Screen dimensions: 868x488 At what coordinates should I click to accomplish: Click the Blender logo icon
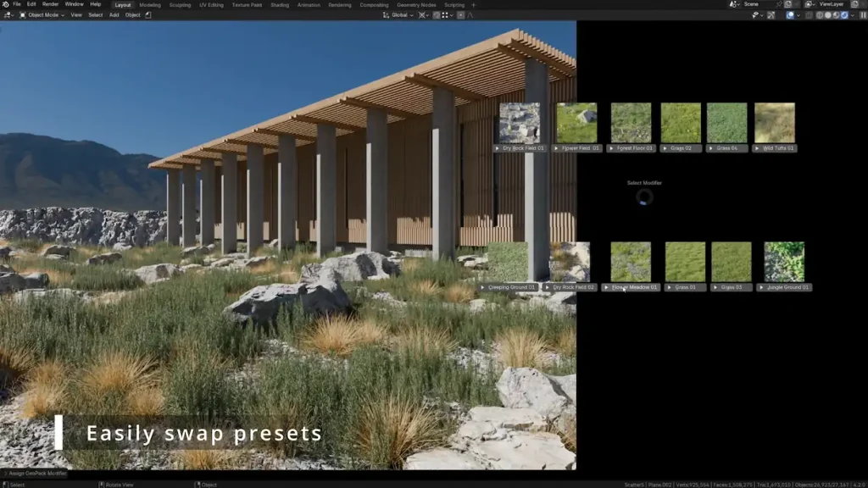[5, 4]
